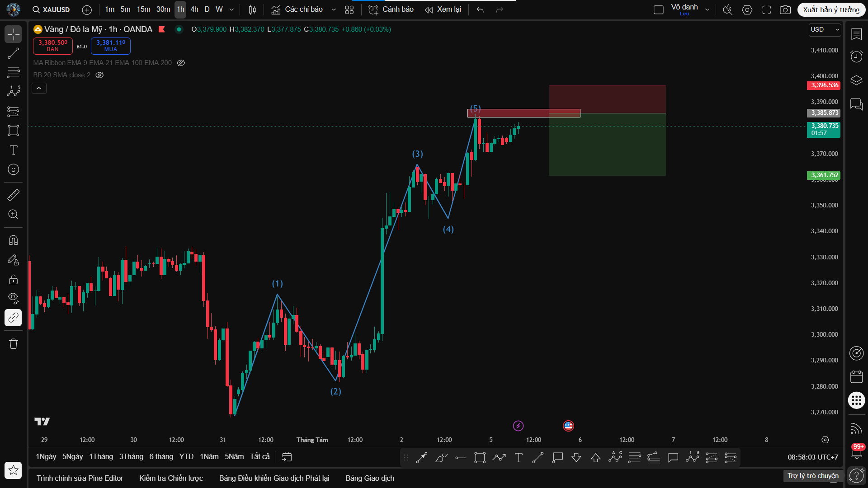Click the redo arrow

pos(500,9)
